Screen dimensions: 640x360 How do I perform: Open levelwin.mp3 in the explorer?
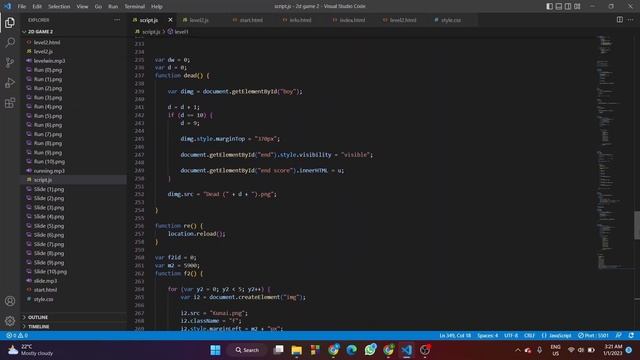coord(73,60)
